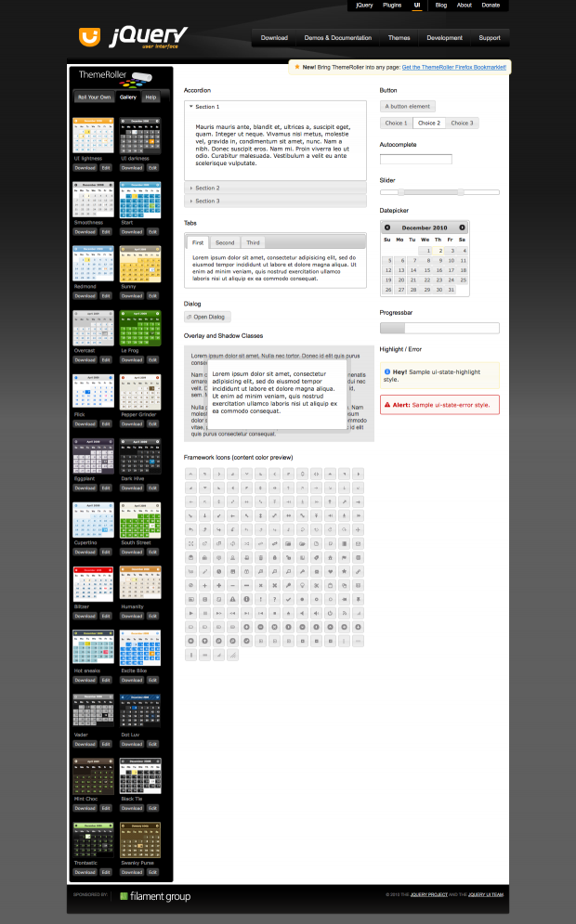576x924 pixels.
Task: Go to previous month in Datepicker
Action: tap(387, 228)
